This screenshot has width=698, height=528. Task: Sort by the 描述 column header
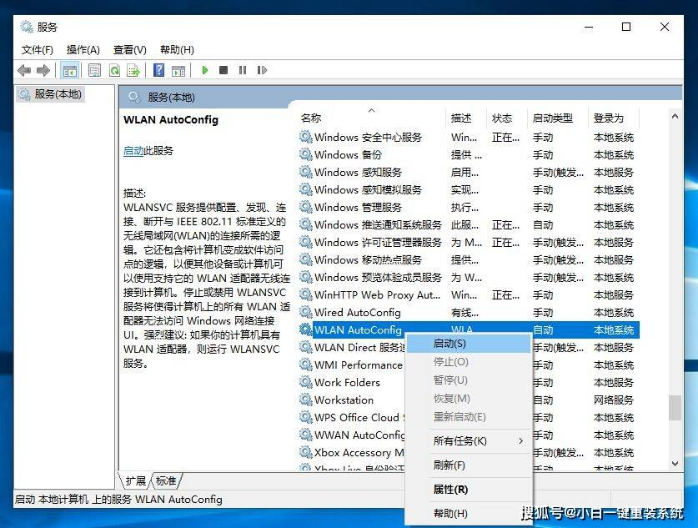pos(466,118)
